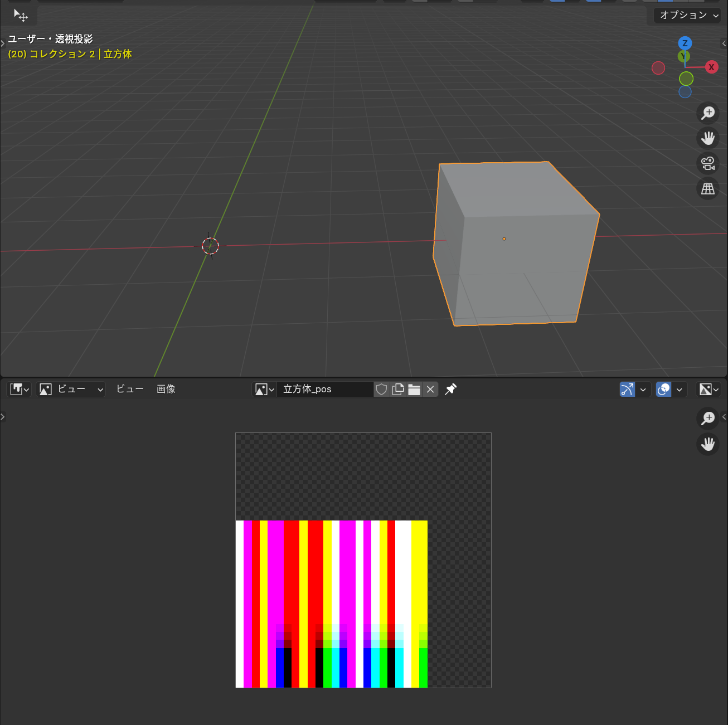
Task: Click the unlabeled green negative Y gizmo circle
Action: coord(686,79)
